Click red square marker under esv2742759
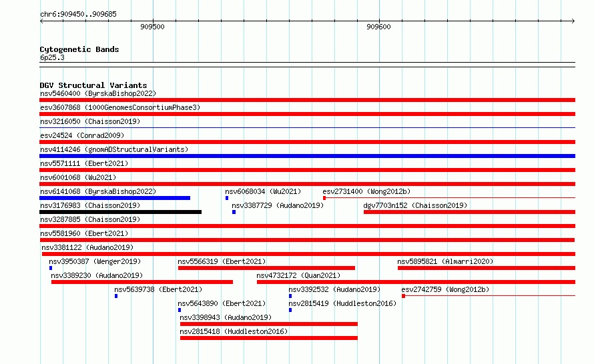Screen dimensions: 594x364 403,296
